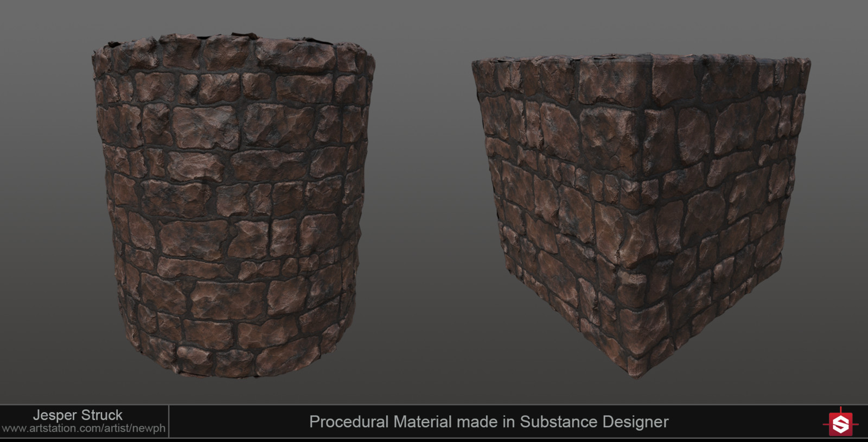Click the 'Procedural Material made in Substance Designer' caption

coord(489,422)
